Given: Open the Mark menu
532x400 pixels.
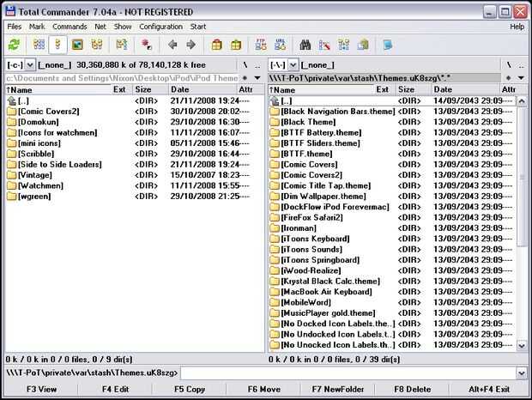Looking at the screenshot, I should pos(37,27).
